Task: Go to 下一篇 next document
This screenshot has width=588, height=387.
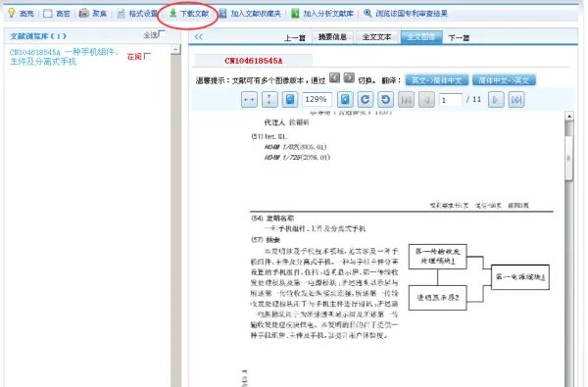Action: tap(459, 38)
